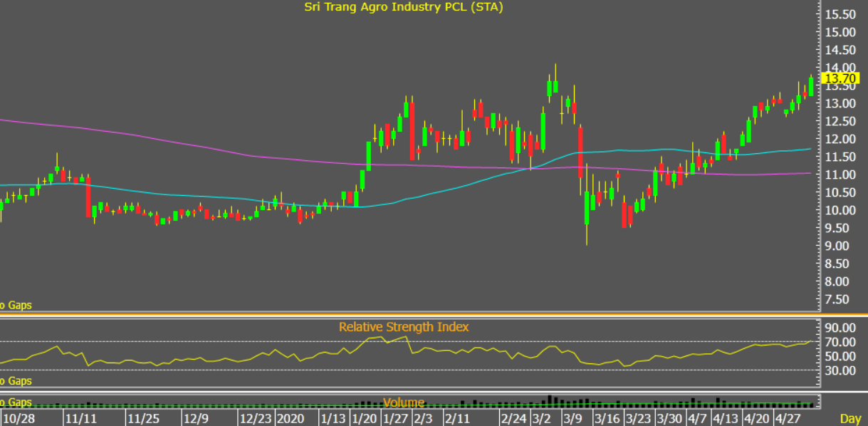Click the 3/2 date axis label
The image size is (868, 426).
(542, 418)
